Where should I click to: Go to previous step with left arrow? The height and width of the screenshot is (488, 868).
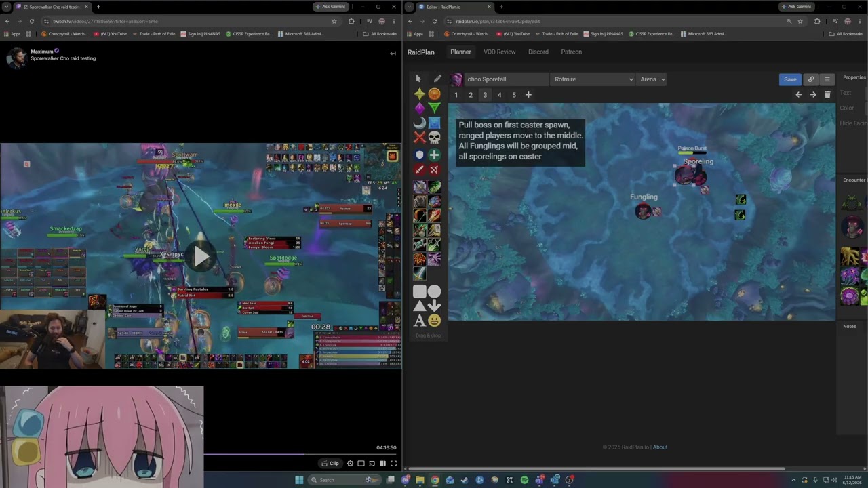798,95
